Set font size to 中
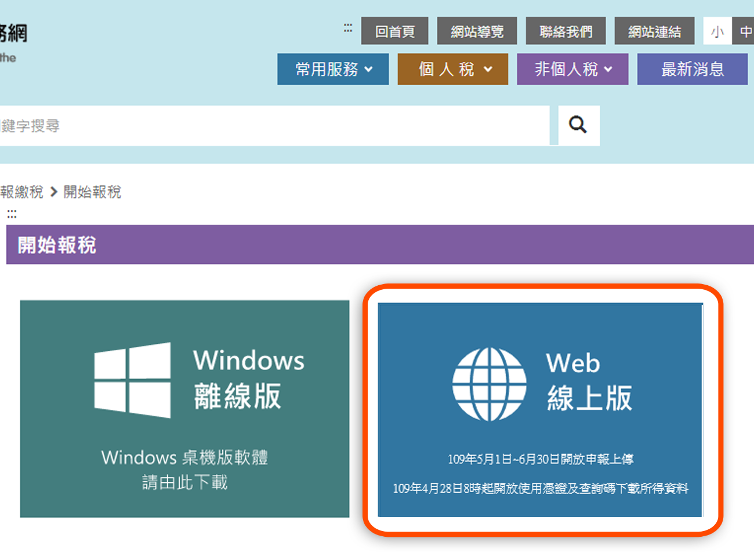The image size is (754, 560). tap(744, 31)
